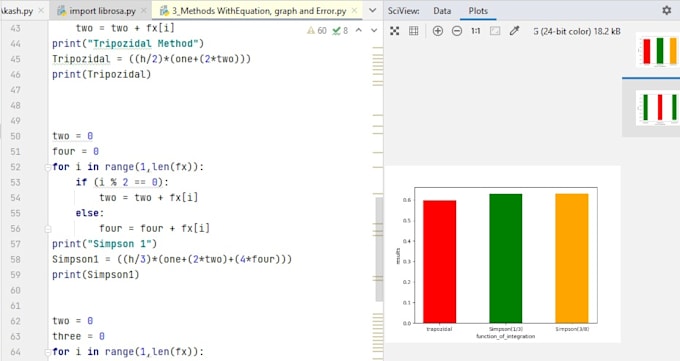This screenshot has width=680, height=361.
Task: Click the print(Tripozidal) statement
Action: point(101,74)
